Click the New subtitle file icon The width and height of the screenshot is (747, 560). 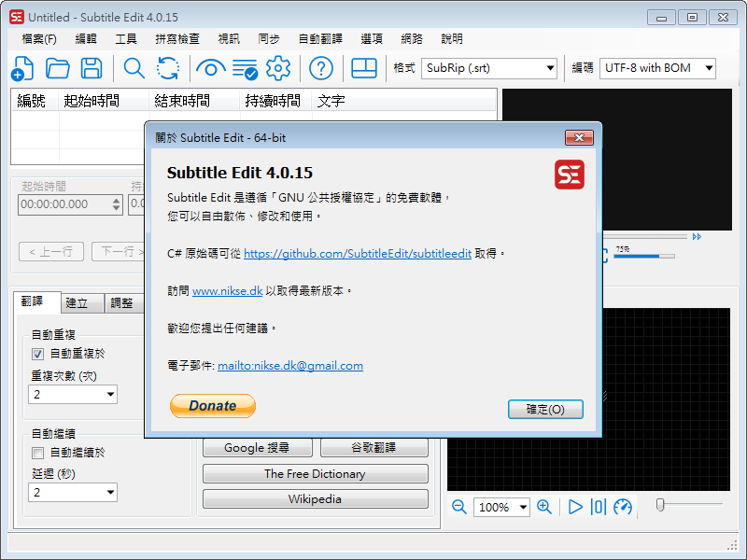pyautogui.click(x=22, y=68)
